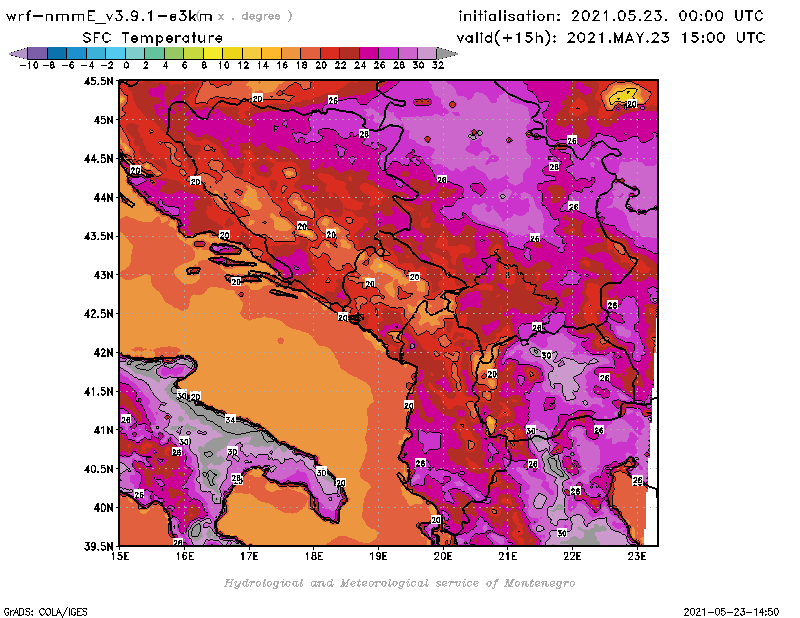The height and width of the screenshot is (618, 800).
Task: Click the cyan swatch between -2 and 0
Action: (115, 53)
